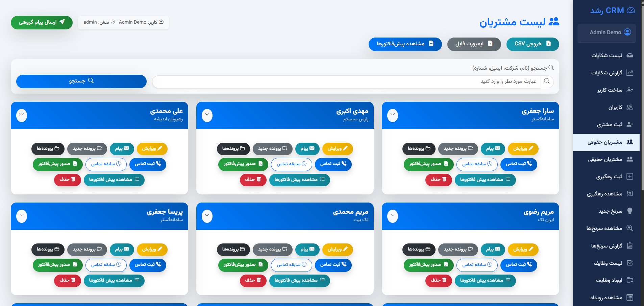Expand سارا جعفری customer card details

click(x=393, y=115)
